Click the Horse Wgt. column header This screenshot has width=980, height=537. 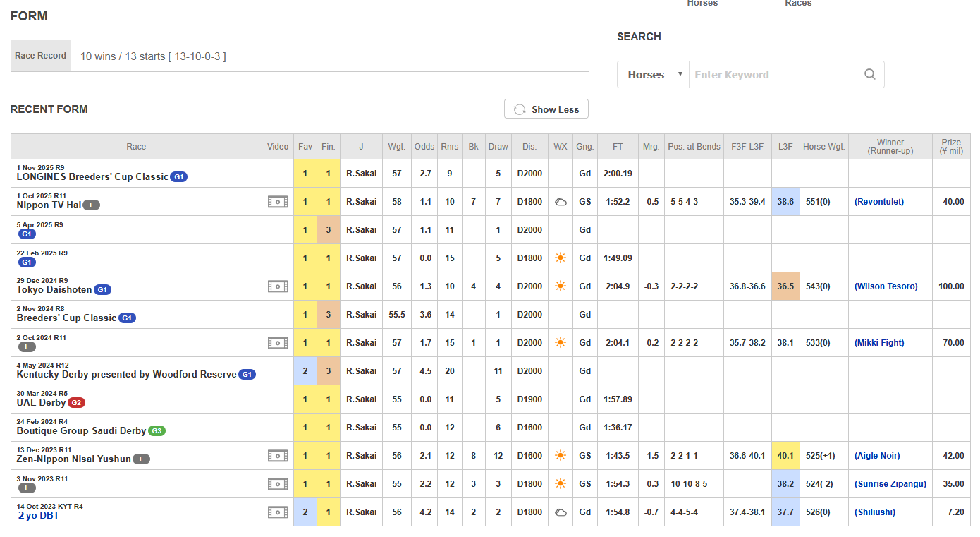[824, 147]
